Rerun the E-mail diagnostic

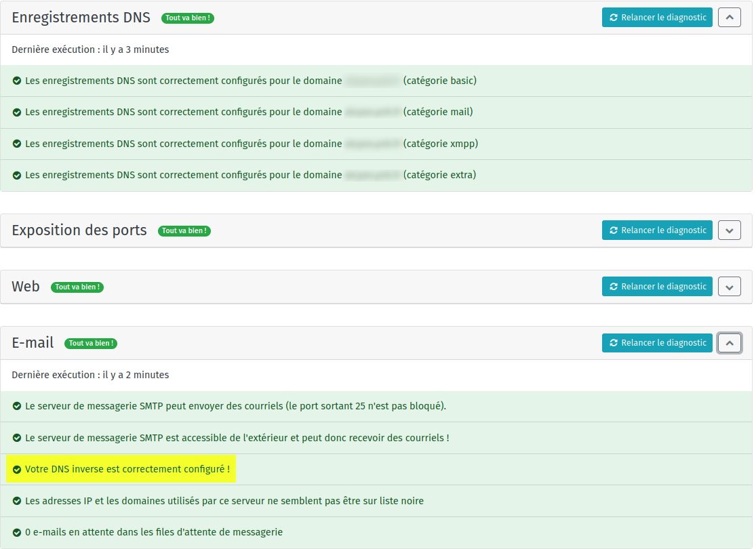pos(656,343)
